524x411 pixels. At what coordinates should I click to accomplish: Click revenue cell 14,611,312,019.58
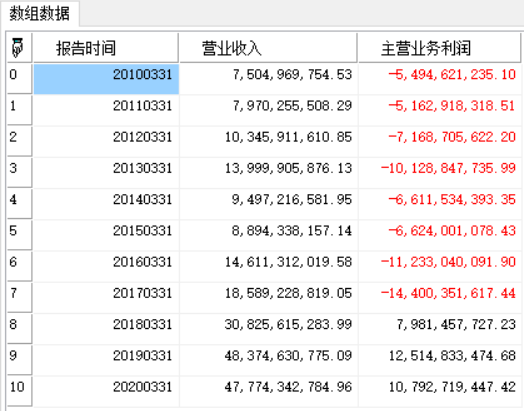[269, 266]
